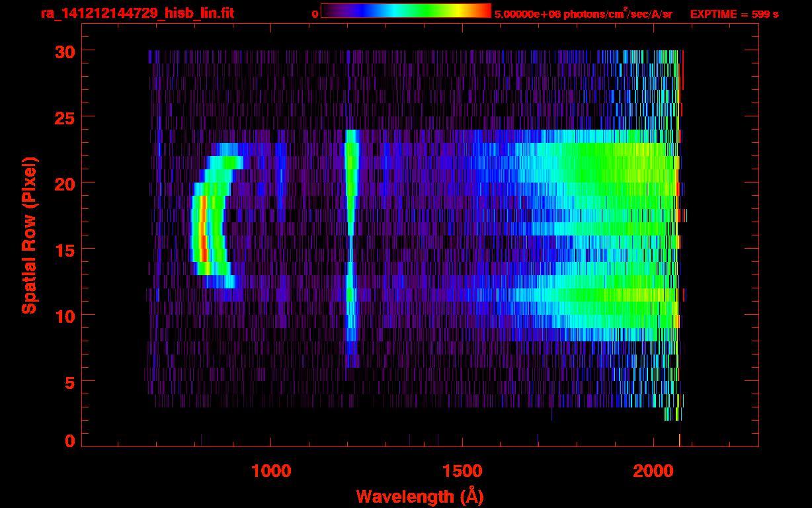Click the rainbow color scale bar
This screenshot has height=508, width=812.
tap(406, 11)
